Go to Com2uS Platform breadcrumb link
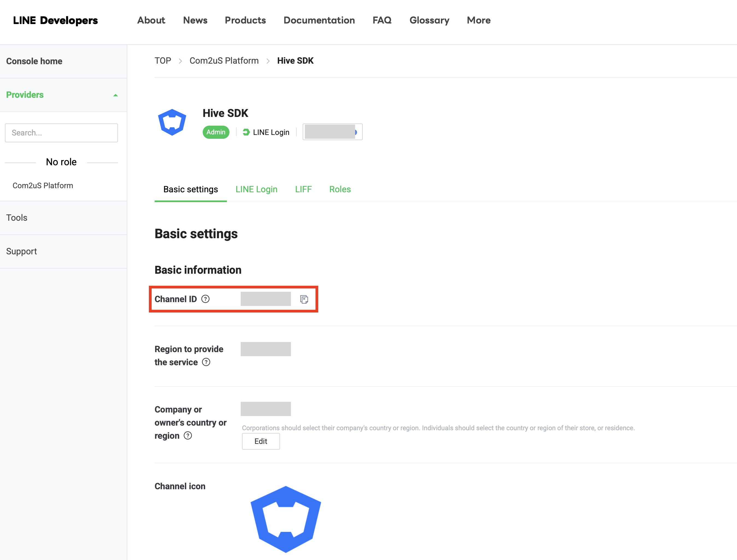The width and height of the screenshot is (737, 560). click(x=224, y=61)
